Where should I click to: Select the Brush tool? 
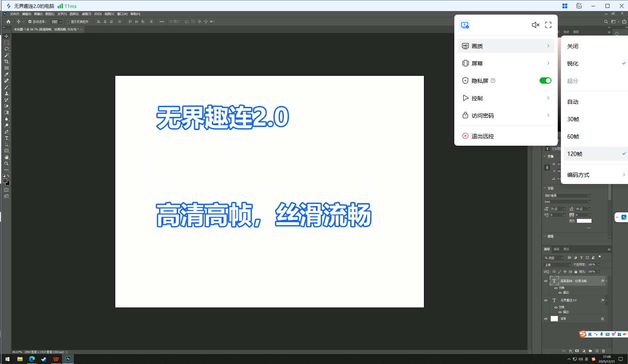point(6,87)
